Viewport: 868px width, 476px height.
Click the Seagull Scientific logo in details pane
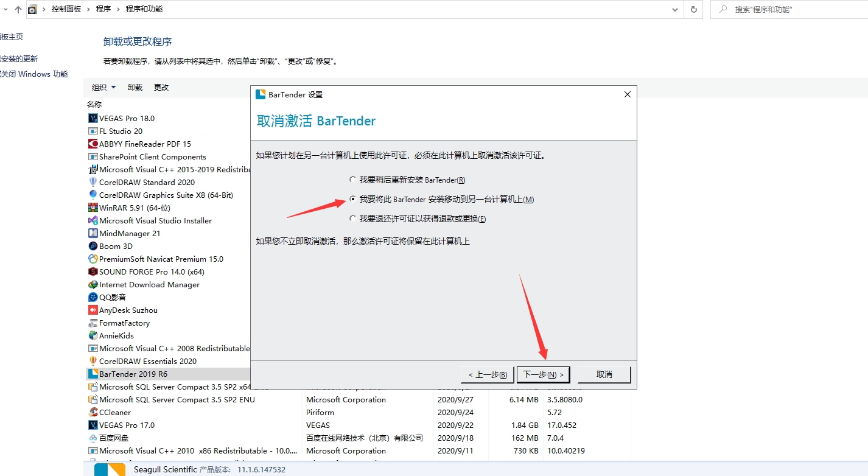coord(110,469)
